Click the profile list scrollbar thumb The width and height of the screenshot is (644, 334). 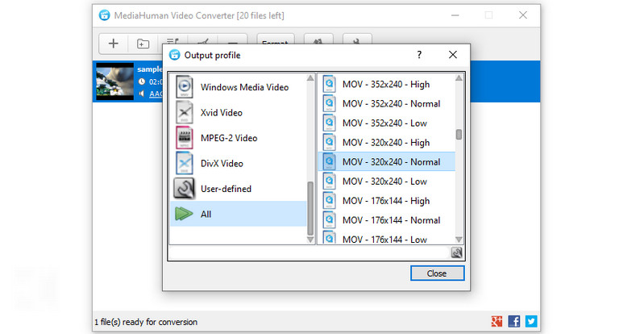(x=459, y=135)
